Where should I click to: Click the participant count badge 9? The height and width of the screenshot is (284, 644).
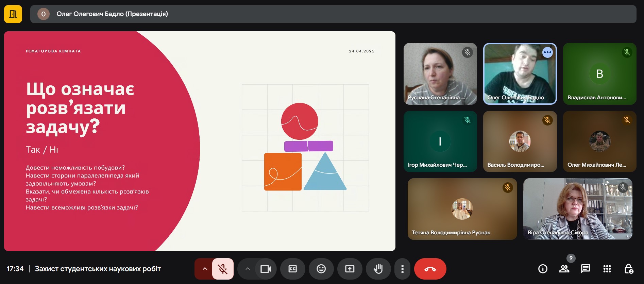[x=571, y=258]
